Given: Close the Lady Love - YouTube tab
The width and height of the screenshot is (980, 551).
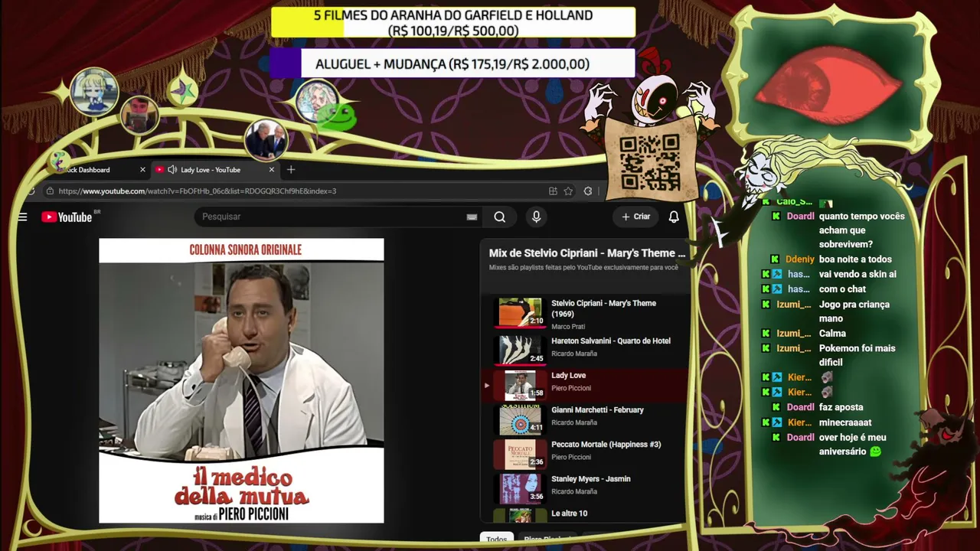Looking at the screenshot, I should tap(271, 170).
